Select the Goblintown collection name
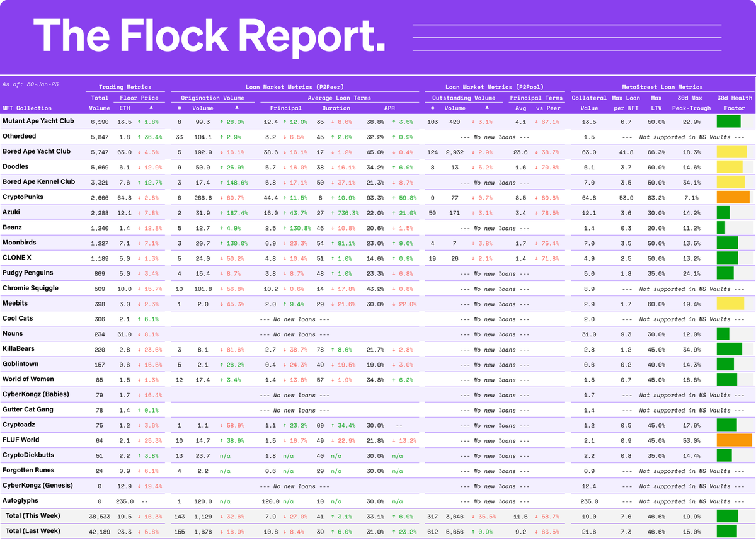 20,364
